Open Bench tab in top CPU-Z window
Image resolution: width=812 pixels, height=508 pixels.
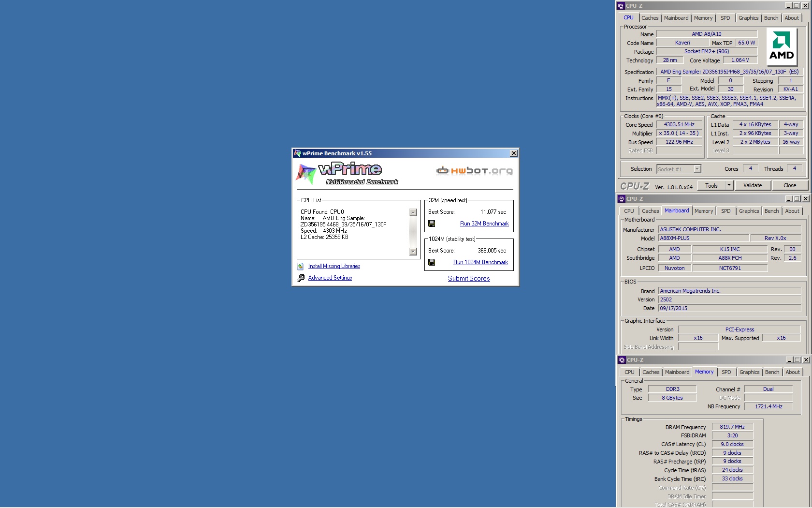pos(771,18)
